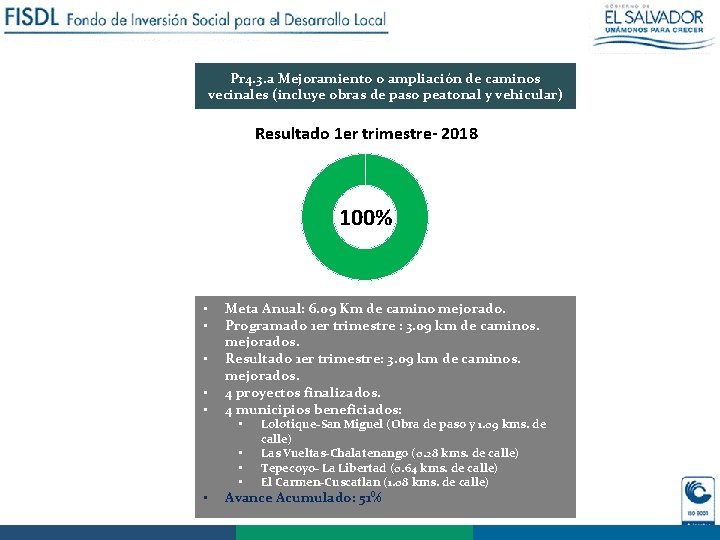The image size is (720, 540).
Task: Select the 'Meta Anual: 6.09 Km' line
Action: (x=365, y=309)
